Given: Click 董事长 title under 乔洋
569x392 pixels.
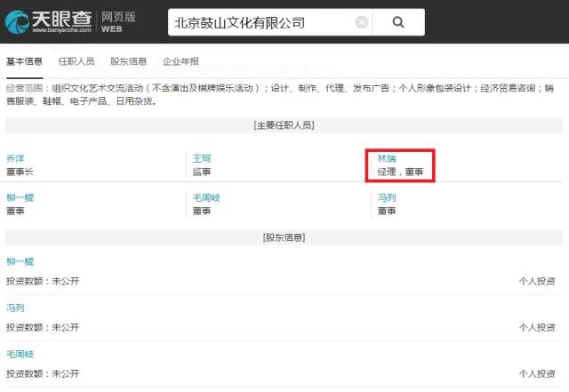Looking at the screenshot, I should click(x=20, y=172).
